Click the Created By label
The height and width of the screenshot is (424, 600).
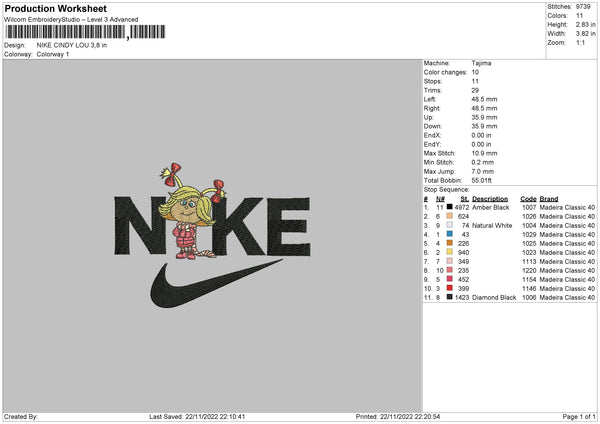[21, 417]
